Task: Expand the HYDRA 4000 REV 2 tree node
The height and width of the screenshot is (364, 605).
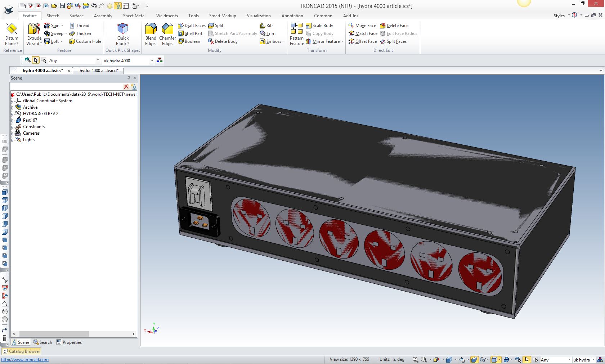Action: (12, 114)
